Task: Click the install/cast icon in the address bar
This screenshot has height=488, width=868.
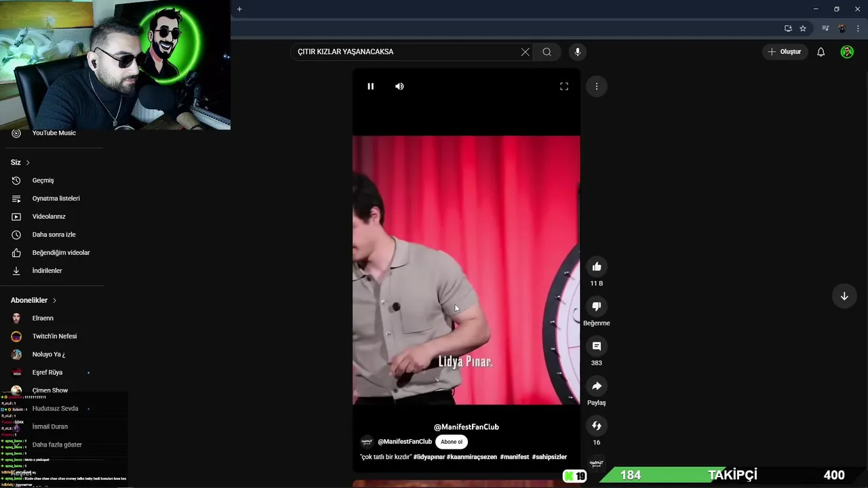Action: click(x=788, y=28)
